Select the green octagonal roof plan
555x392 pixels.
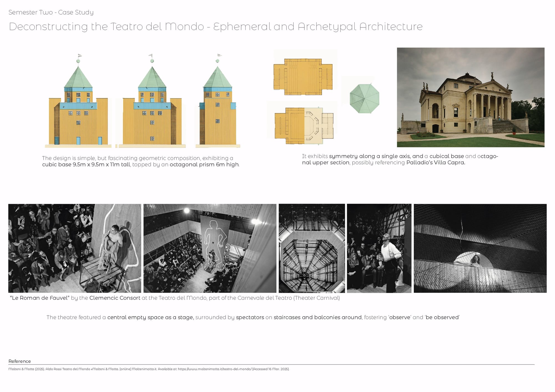pyautogui.click(x=364, y=98)
